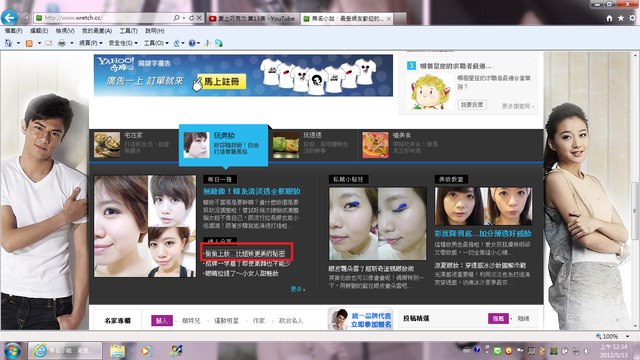Expand the Home icon dropdown arrow
Viewport: 640px width, 360px height.
pos(18,43)
